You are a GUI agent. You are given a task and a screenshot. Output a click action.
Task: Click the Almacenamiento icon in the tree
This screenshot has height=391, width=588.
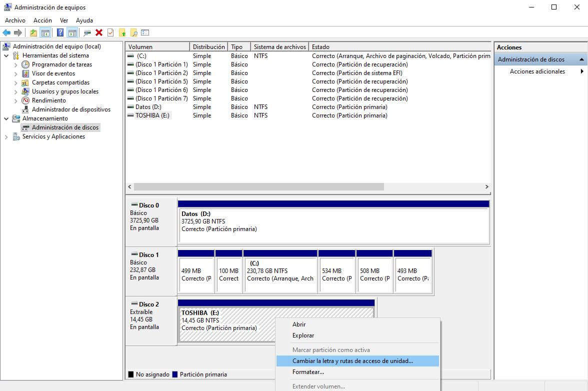tap(16, 118)
